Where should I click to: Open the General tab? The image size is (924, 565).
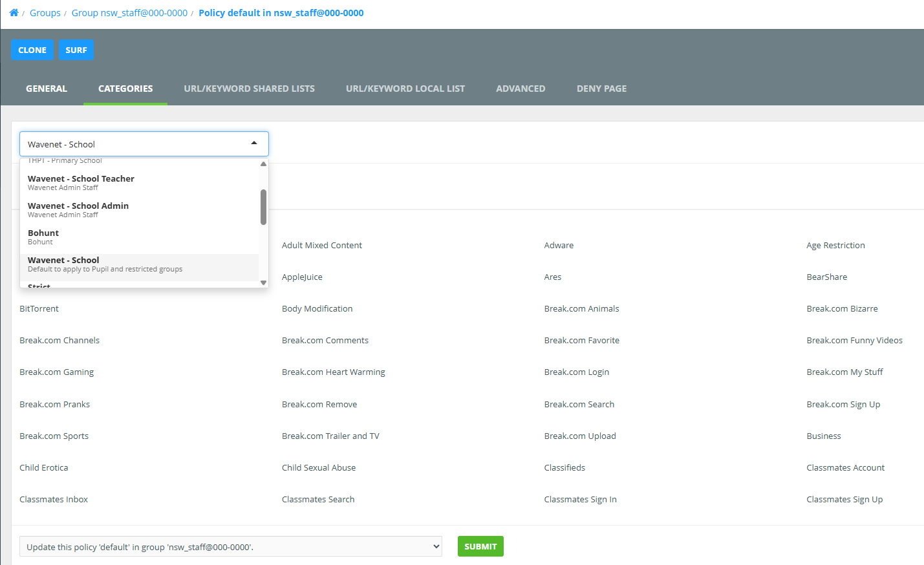(x=47, y=89)
